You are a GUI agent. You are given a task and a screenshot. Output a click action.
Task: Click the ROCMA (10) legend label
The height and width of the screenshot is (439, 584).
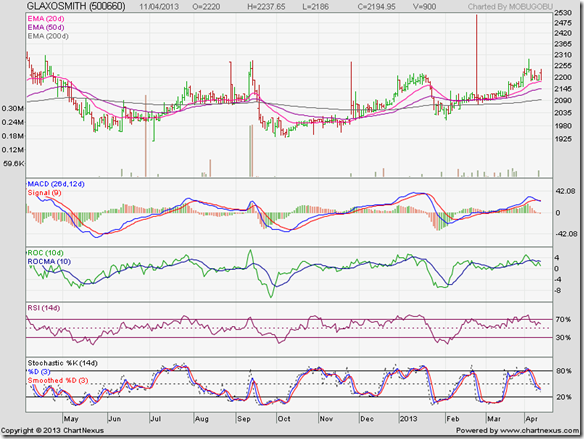[x=49, y=261]
